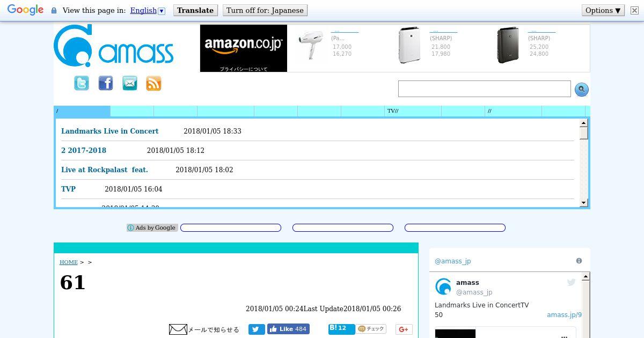
Task: Click the news list scrollbar thumb
Action: pyautogui.click(x=584, y=133)
